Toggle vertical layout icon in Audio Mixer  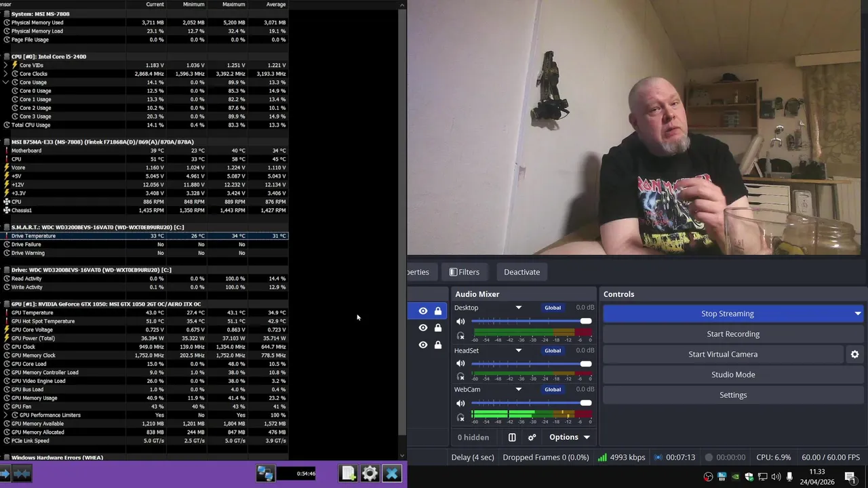point(512,437)
